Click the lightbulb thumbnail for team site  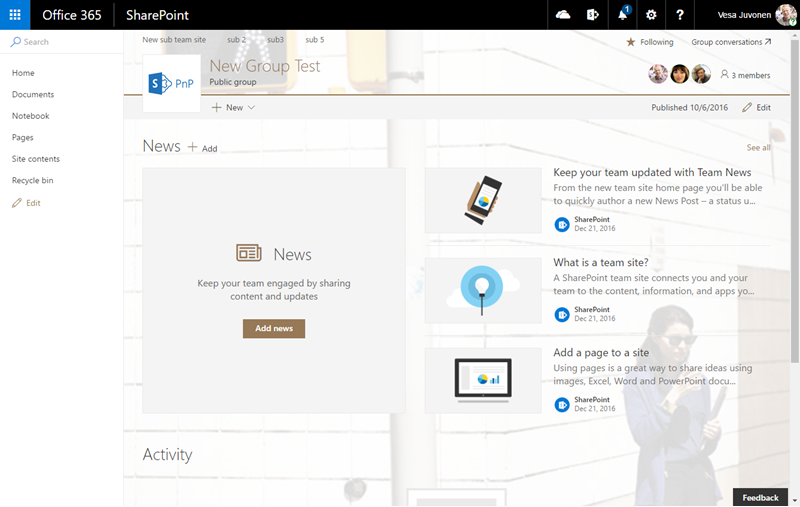(483, 291)
